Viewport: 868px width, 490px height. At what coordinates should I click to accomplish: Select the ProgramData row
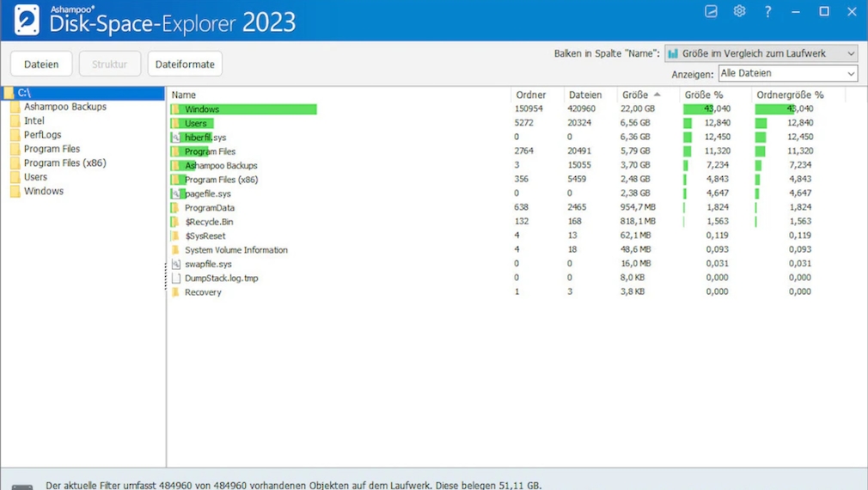(506, 208)
